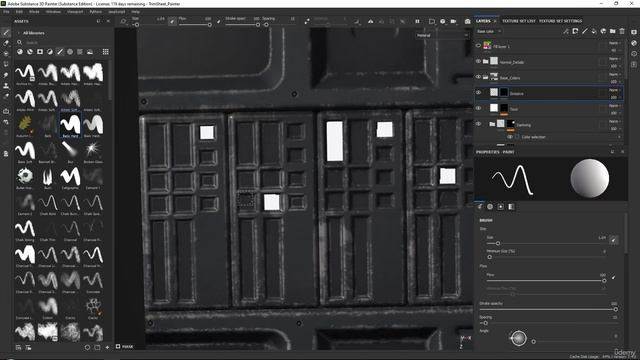Viewport: 640px width, 360px height.
Task: Switch to Texture Set List tab
Action: click(x=518, y=21)
